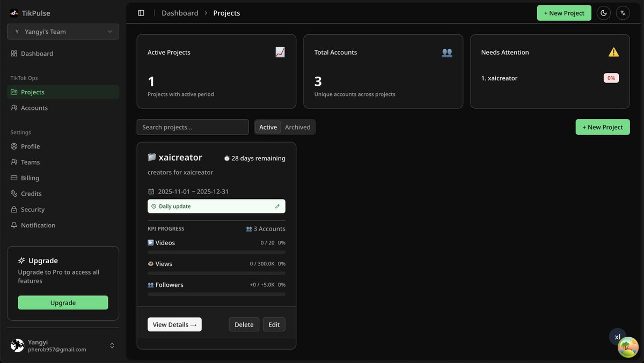Click the Daily update bar
Viewport: 644px width, 363px height.
pyautogui.click(x=216, y=206)
